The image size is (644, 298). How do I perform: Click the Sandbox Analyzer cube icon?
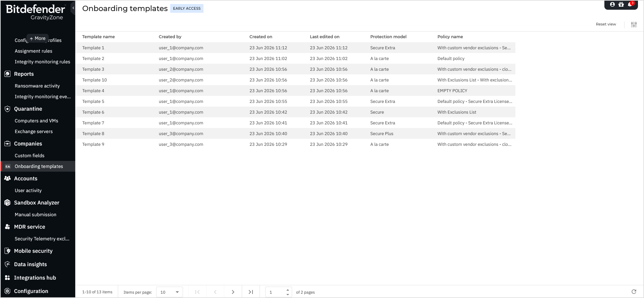[7, 202]
